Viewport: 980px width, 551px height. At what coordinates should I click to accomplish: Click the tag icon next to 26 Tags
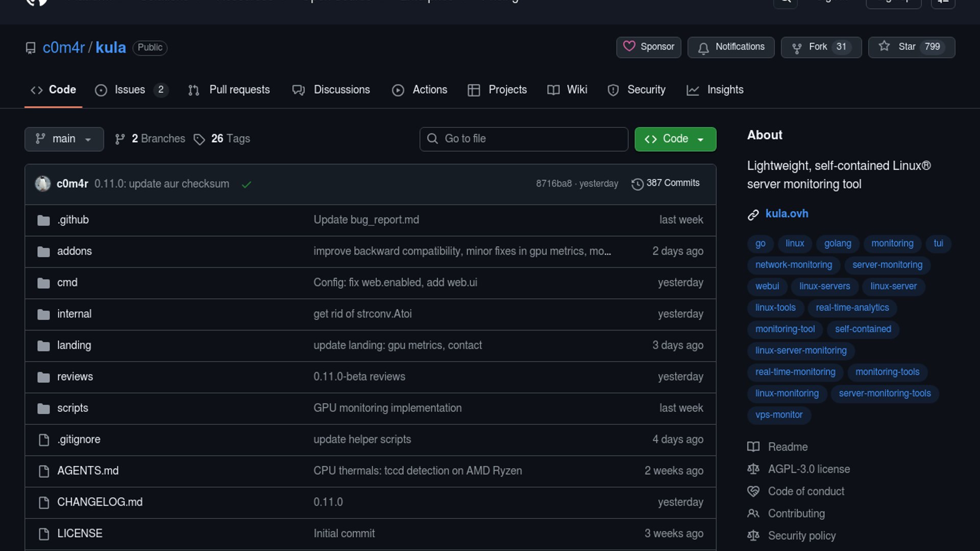(x=199, y=139)
